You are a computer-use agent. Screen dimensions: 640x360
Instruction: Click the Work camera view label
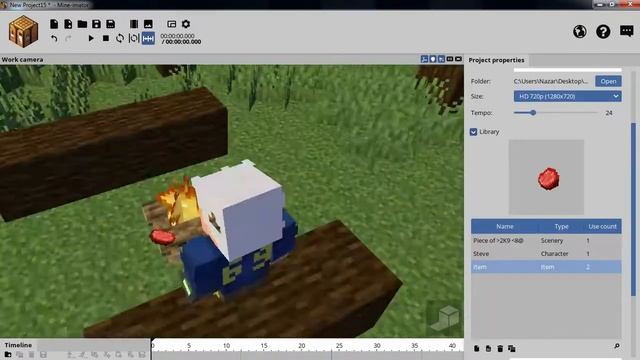pos(22,60)
